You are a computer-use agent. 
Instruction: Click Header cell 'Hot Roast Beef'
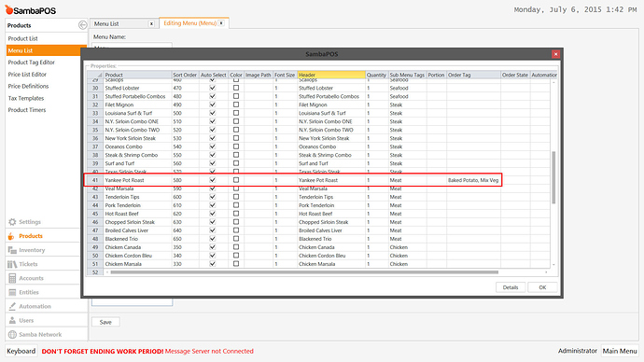(x=331, y=214)
